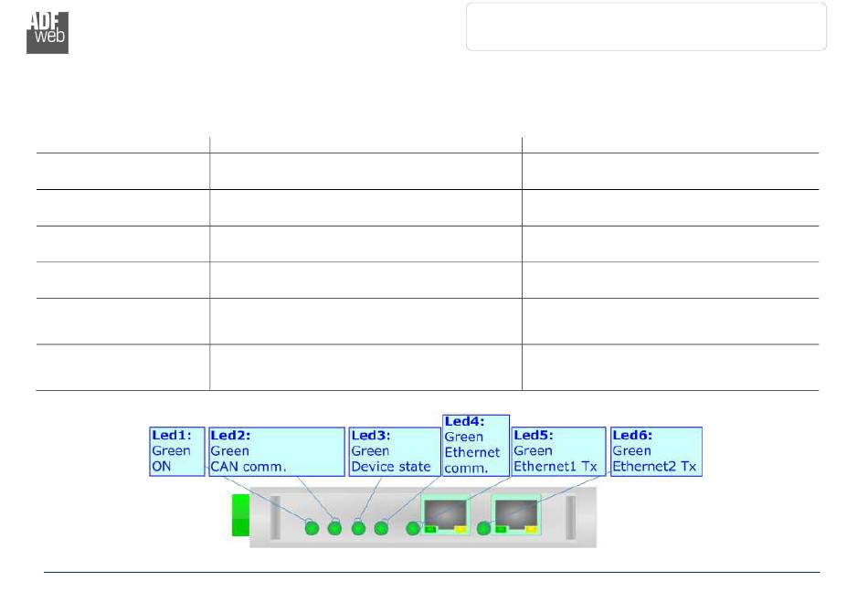This screenshot has width=868, height=602.
Task: Click the green LED linked to Led3 Device state
Action: click(359, 528)
